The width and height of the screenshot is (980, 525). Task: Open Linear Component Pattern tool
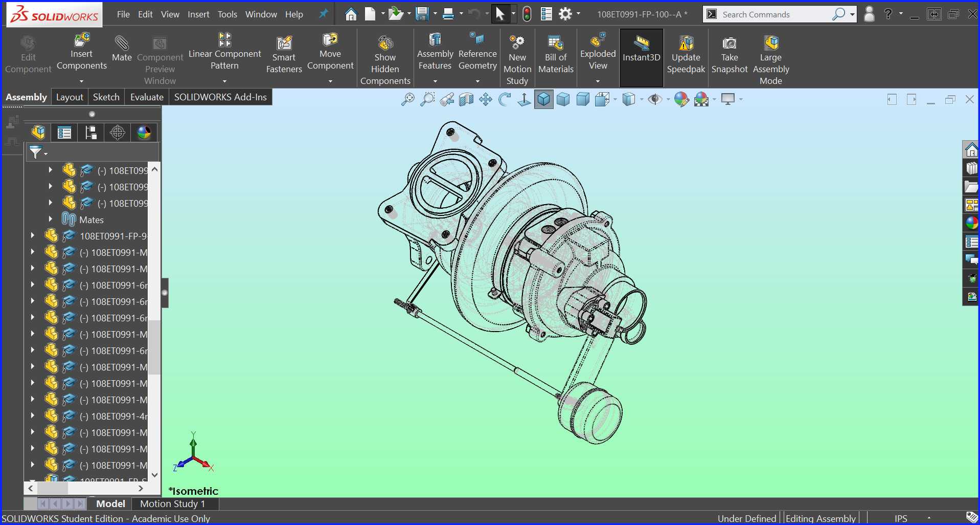[x=224, y=52]
